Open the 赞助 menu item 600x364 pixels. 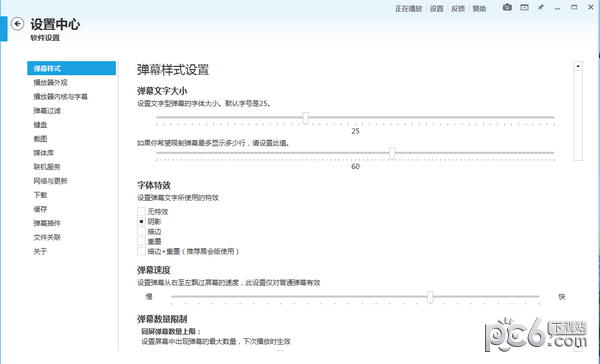[x=479, y=8]
